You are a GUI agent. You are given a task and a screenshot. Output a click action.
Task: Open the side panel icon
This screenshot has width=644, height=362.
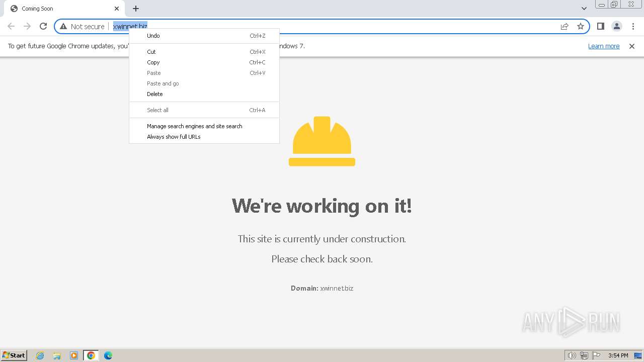pos(600,26)
